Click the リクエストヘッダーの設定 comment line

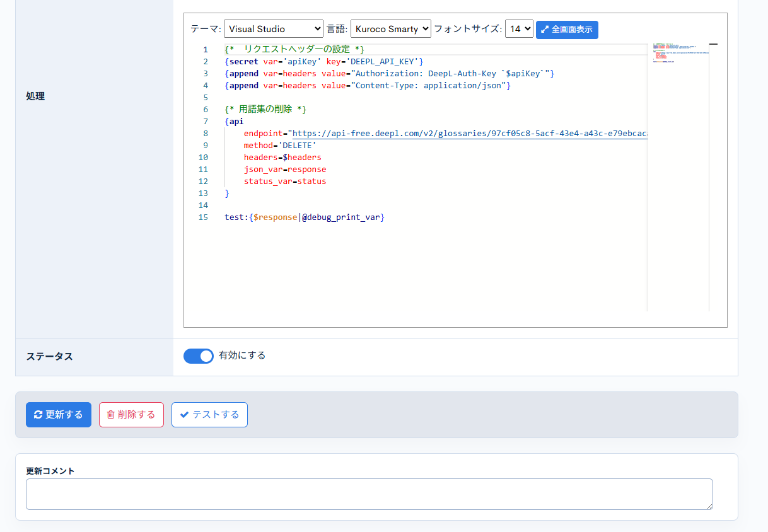[x=294, y=50]
